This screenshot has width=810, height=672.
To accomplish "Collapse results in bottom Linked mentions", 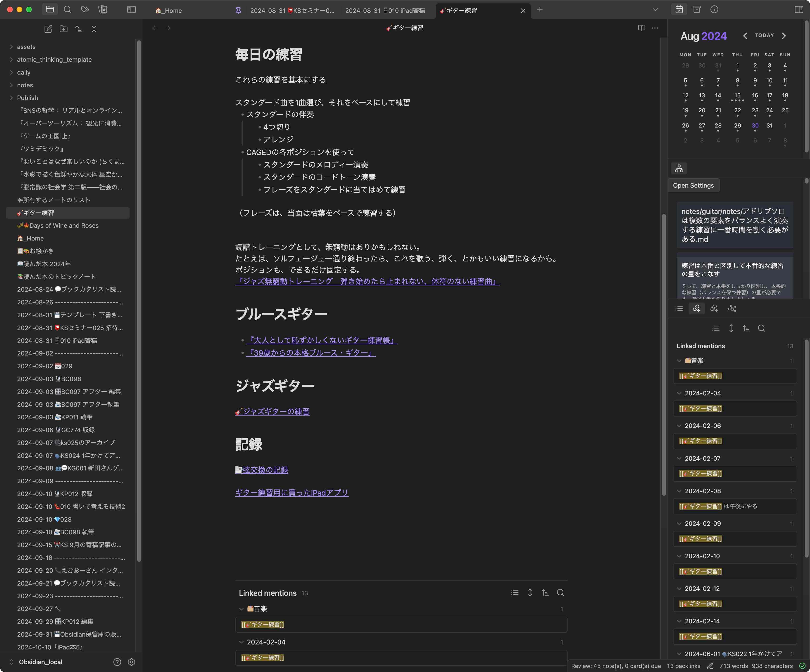I will [515, 592].
